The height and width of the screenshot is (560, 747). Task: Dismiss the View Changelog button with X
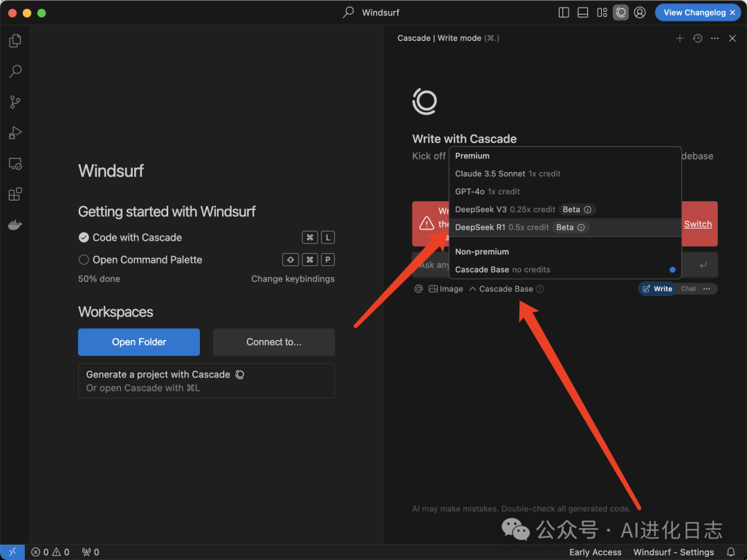point(732,13)
